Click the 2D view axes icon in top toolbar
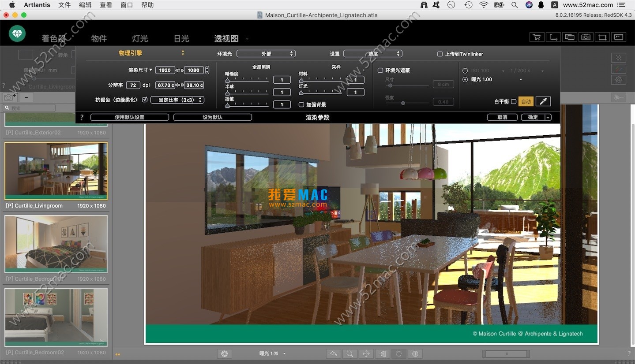 (553, 37)
